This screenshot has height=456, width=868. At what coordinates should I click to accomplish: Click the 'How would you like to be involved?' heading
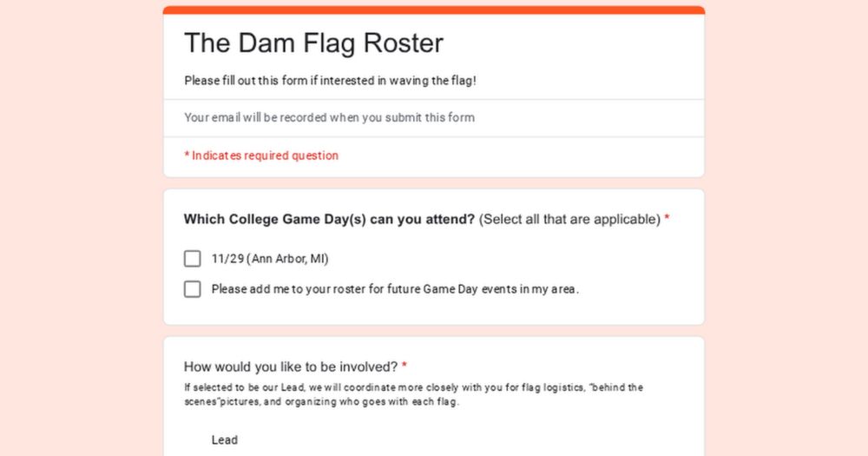[291, 367]
